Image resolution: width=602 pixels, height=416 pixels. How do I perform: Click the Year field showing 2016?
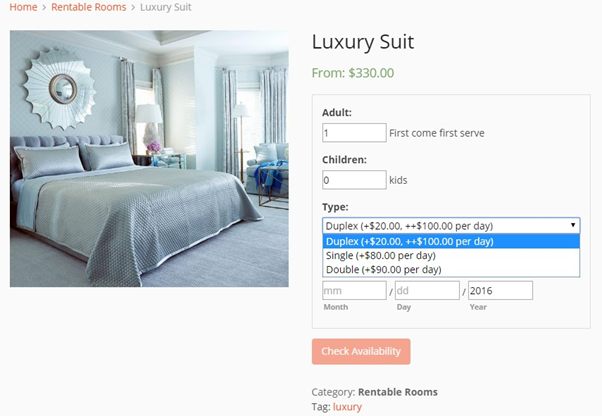point(500,291)
